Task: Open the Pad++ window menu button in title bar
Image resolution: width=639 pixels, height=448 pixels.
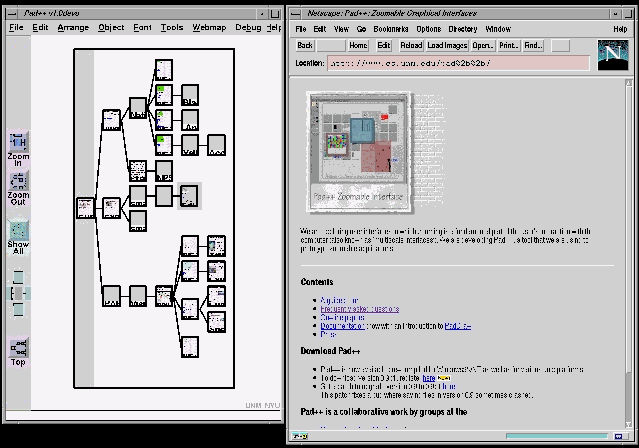Action: [x=12, y=13]
